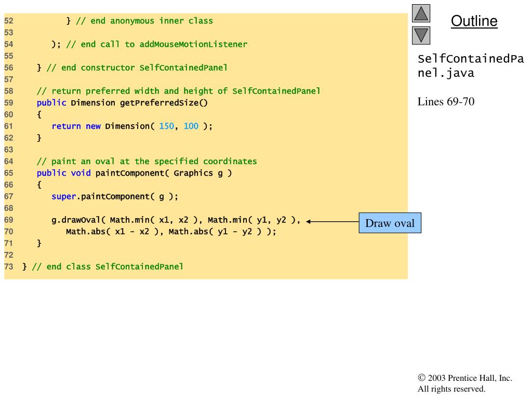532x399 pixels.
Task: Click line number 69
Action: (8, 220)
